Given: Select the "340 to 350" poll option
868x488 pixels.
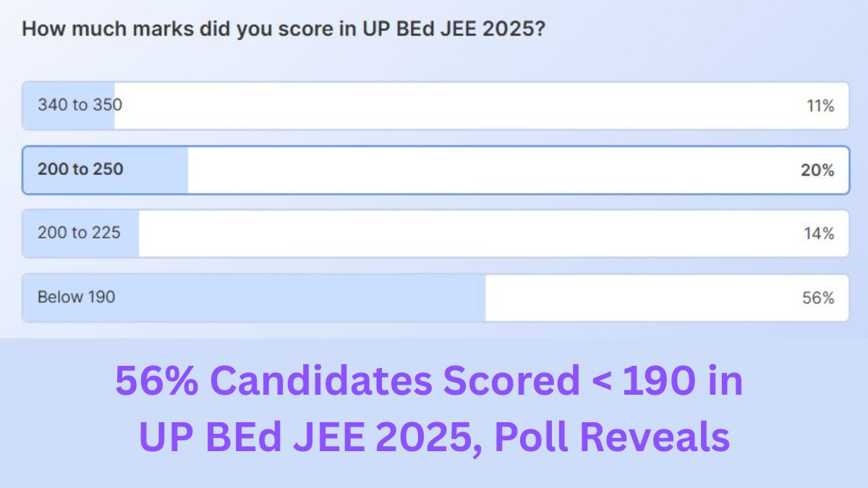Looking at the screenshot, I should coord(434,105).
